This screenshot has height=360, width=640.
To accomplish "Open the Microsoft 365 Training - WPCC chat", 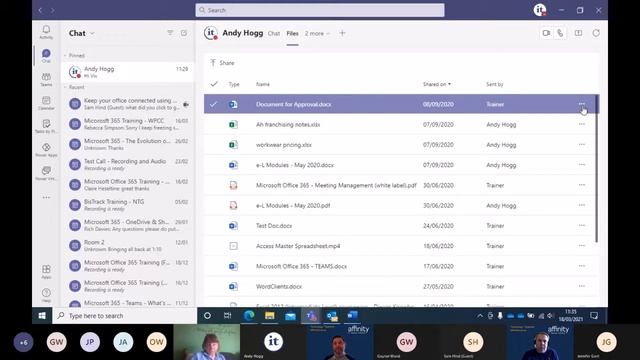I will point(128,124).
